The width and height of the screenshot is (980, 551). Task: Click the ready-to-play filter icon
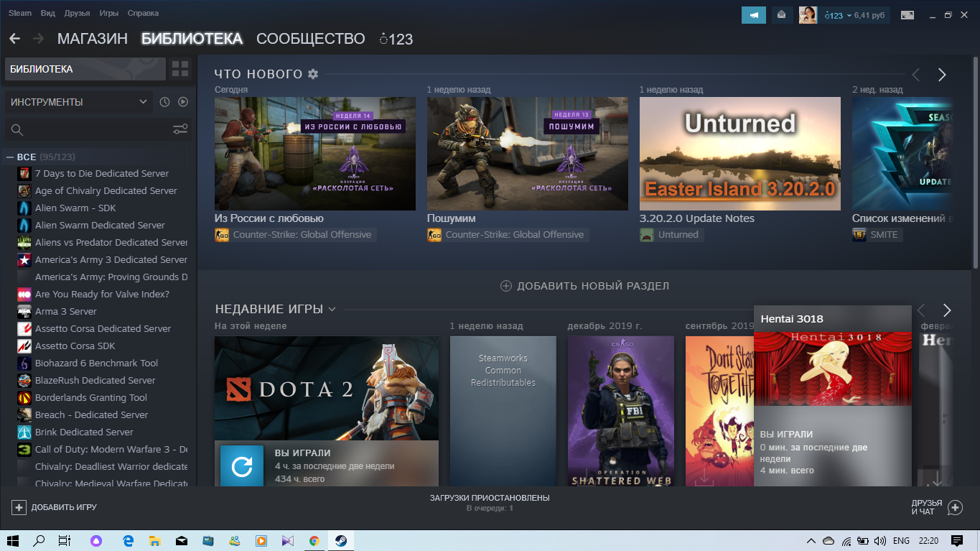183,102
